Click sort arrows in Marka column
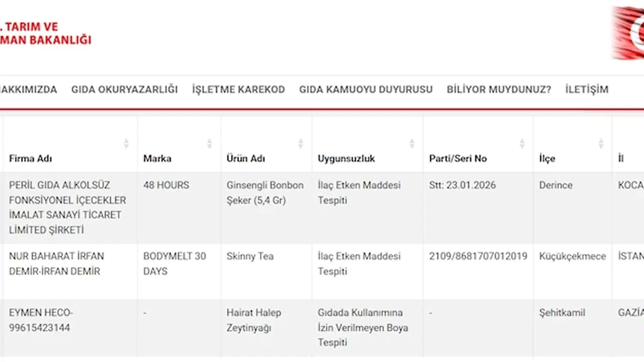The image size is (644, 362). point(209,144)
